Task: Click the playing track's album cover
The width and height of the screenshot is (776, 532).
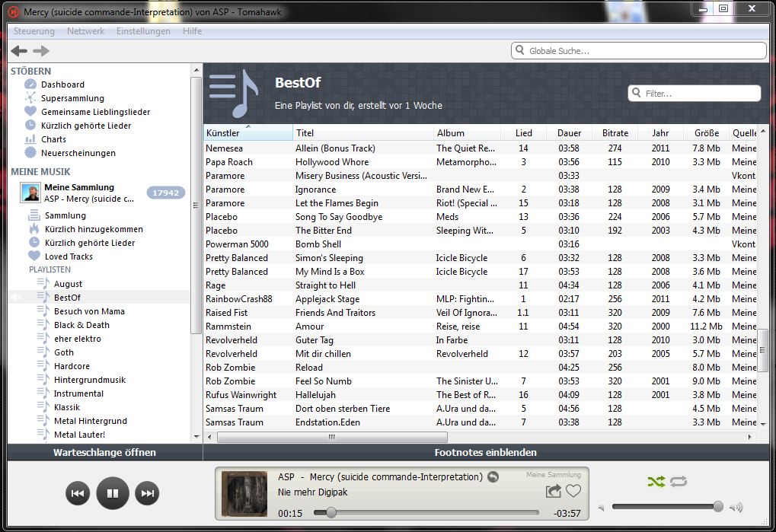Action: (244, 493)
